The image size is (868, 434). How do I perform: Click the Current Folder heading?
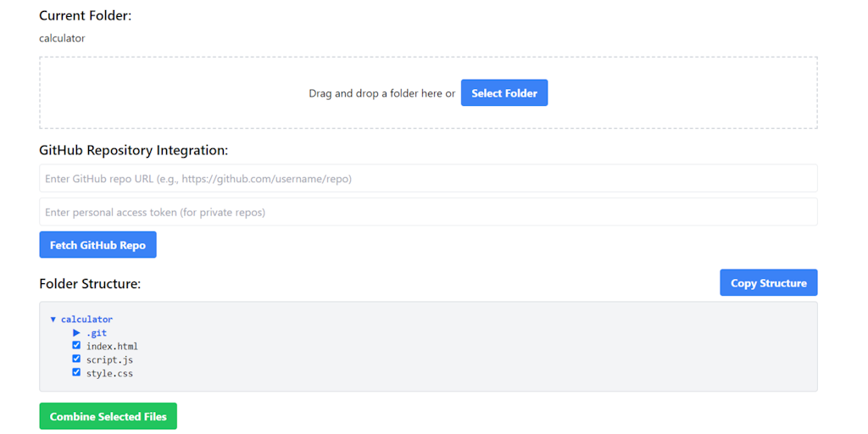(86, 15)
